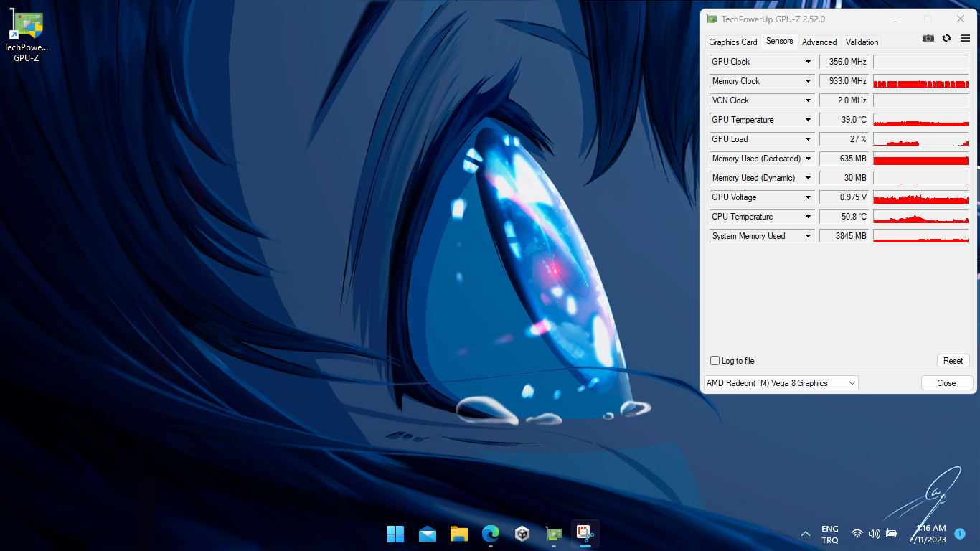Select the Sensors tab
The width and height of the screenshot is (980, 551).
[780, 42]
